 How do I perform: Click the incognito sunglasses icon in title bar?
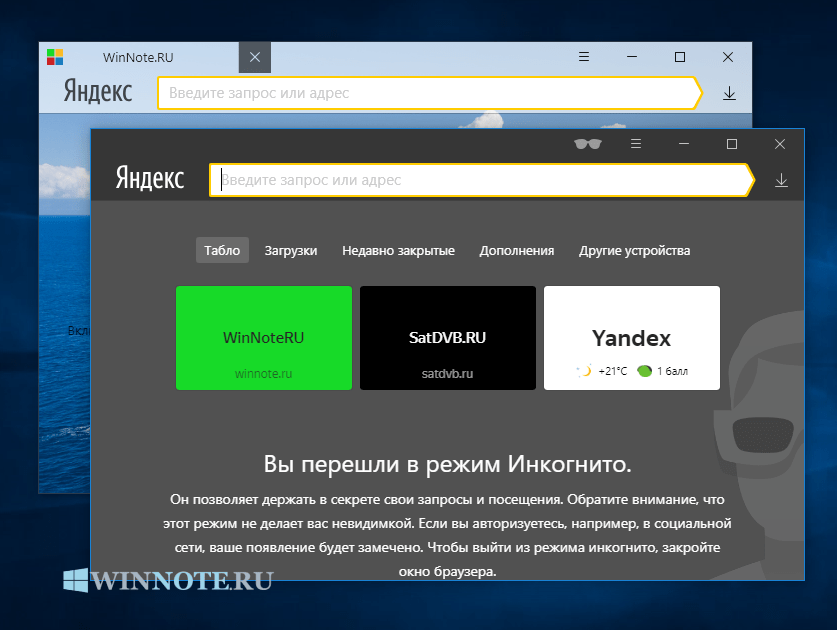pos(588,144)
